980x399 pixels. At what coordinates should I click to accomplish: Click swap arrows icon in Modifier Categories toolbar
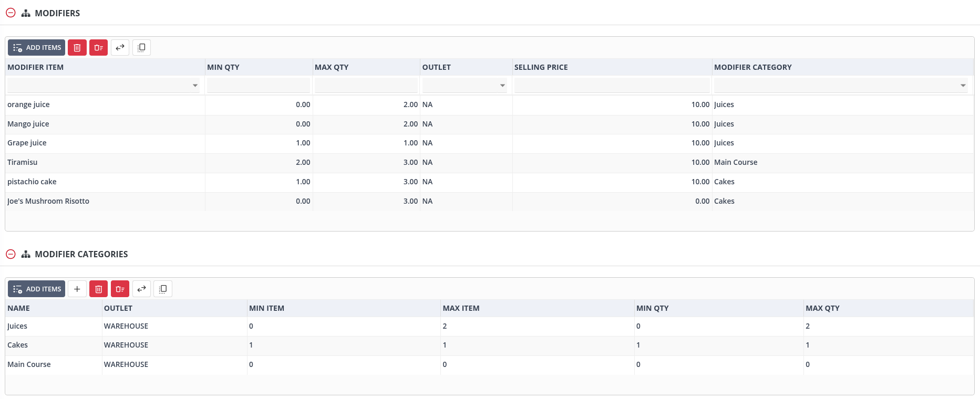(x=141, y=289)
